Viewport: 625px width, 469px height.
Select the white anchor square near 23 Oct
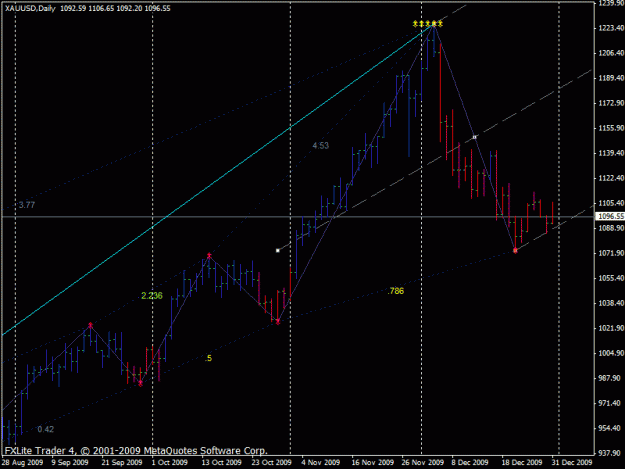click(278, 251)
